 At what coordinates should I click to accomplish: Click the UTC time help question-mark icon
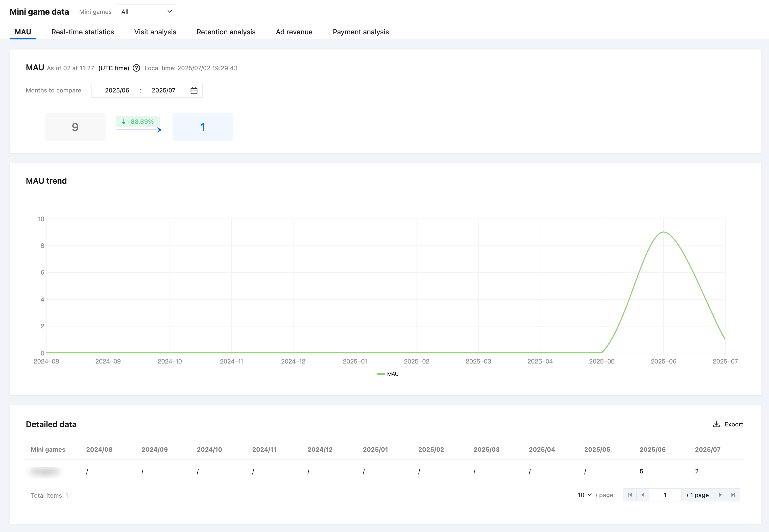coord(136,68)
